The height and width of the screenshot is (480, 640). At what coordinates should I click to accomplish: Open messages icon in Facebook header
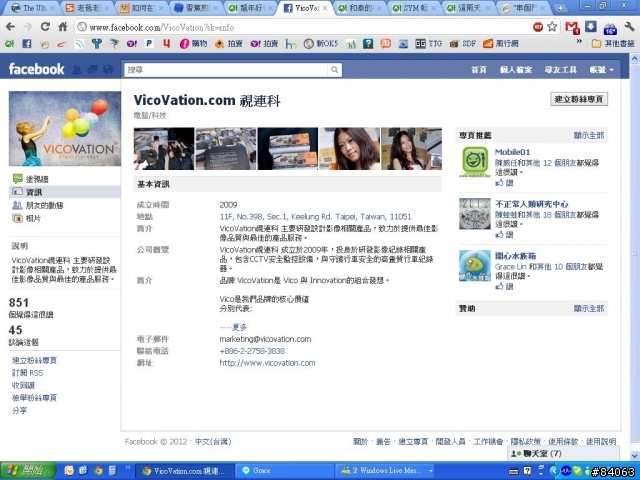coord(92,70)
